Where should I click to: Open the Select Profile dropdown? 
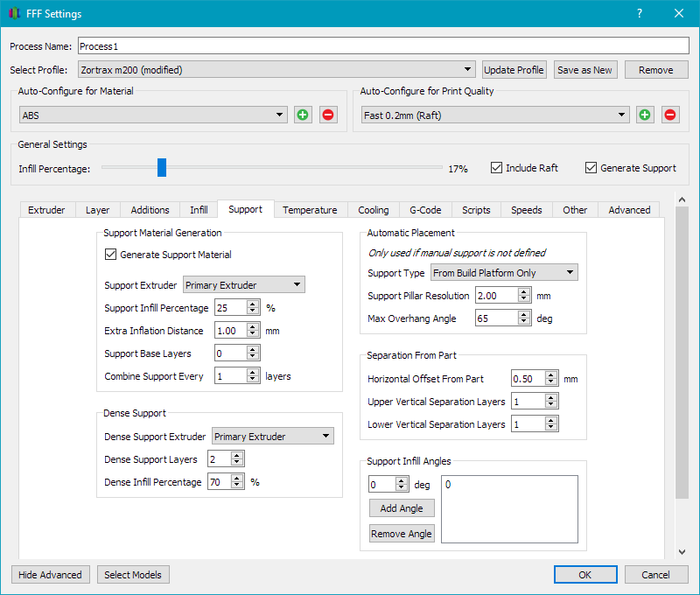[276, 70]
